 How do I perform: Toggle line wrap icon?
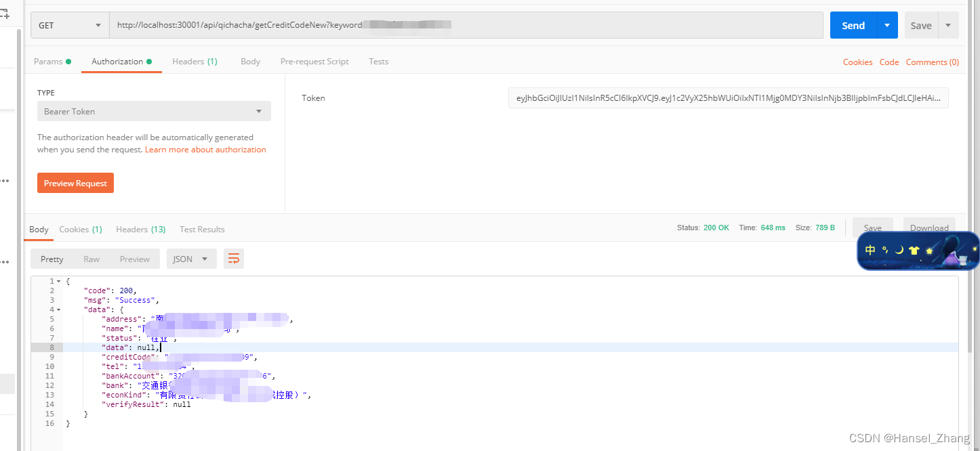pyautogui.click(x=234, y=259)
